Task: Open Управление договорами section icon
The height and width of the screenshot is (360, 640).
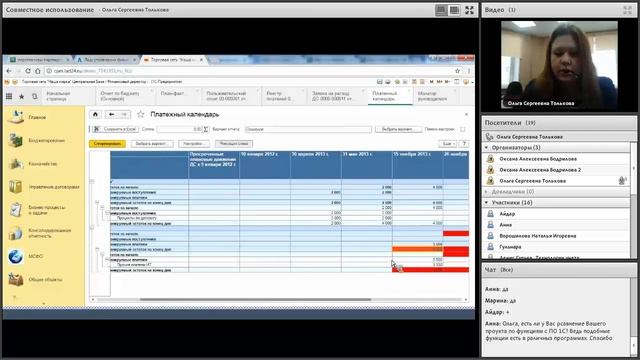Action: 16,187
